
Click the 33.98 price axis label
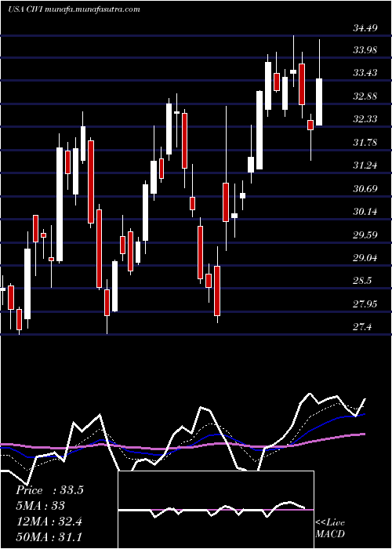click(x=365, y=50)
